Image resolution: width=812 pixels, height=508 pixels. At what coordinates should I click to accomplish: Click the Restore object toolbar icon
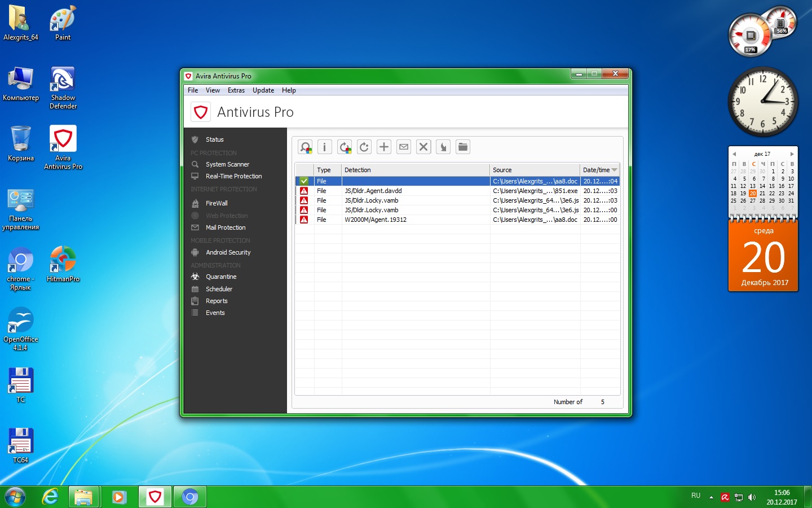pyautogui.click(x=345, y=147)
